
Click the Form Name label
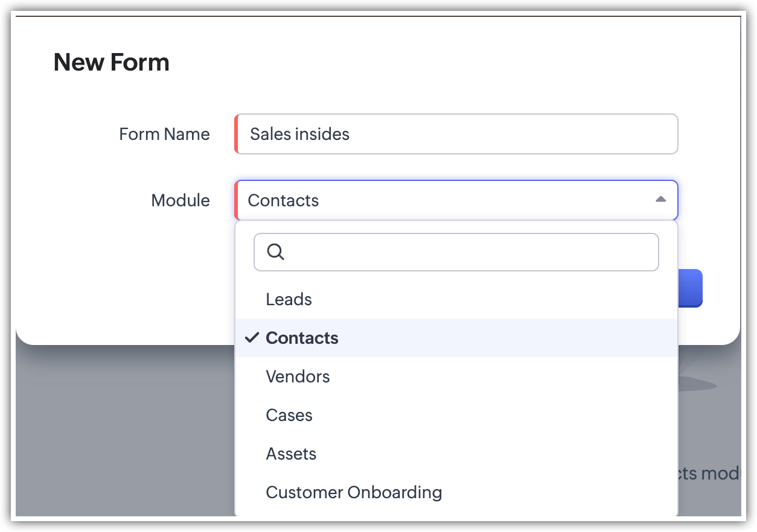point(164,134)
